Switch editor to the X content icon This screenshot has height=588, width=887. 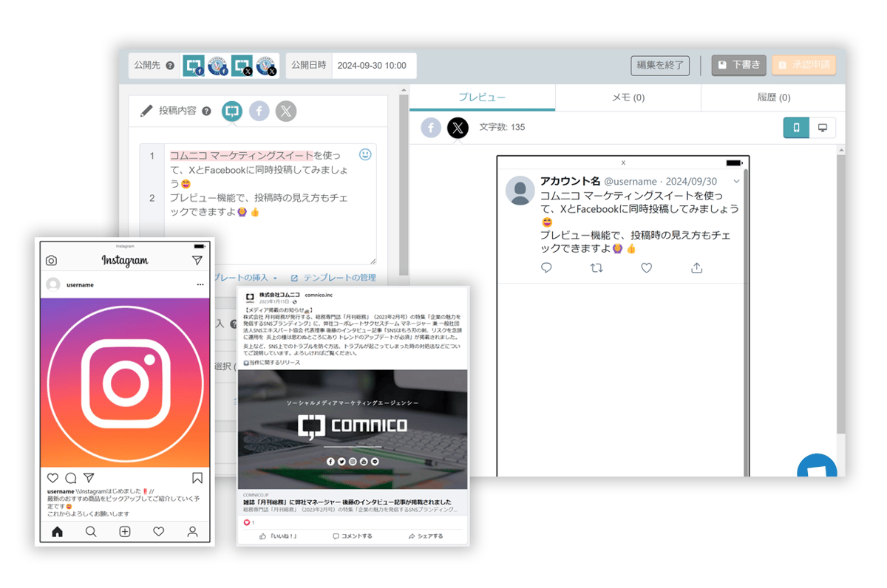coord(286,112)
